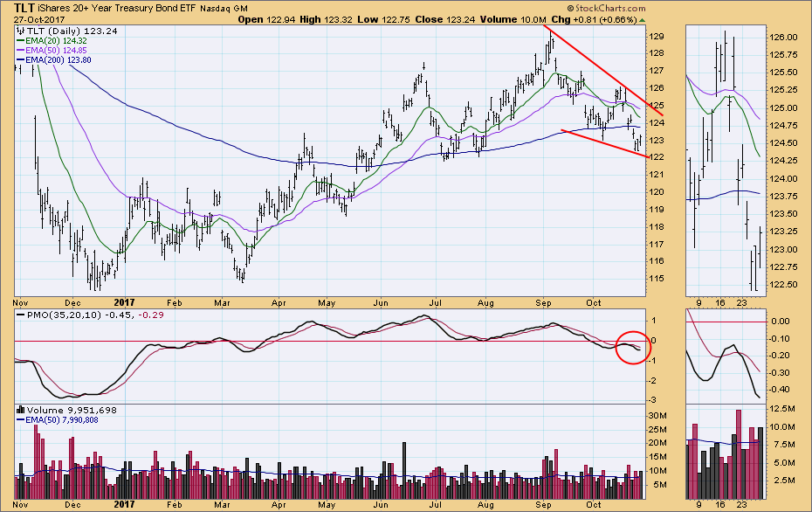
Task: Click the Close 123.24 value
Action: click(x=444, y=20)
